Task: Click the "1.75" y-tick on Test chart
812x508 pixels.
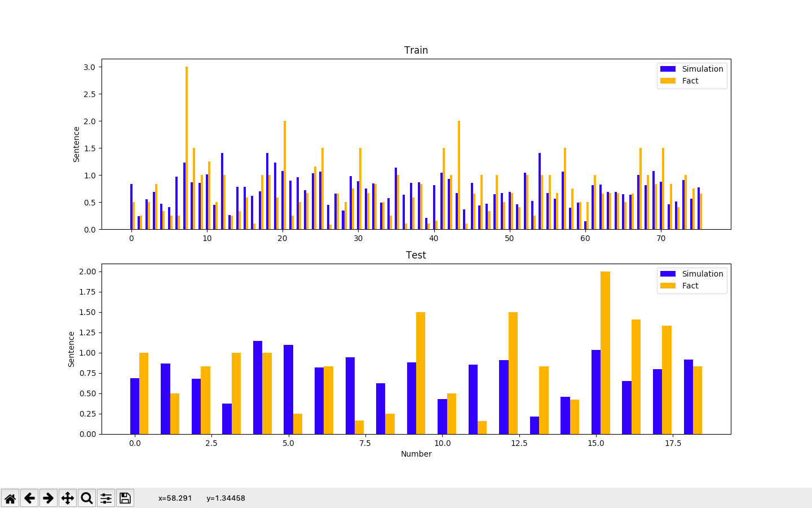Action: tap(87, 292)
